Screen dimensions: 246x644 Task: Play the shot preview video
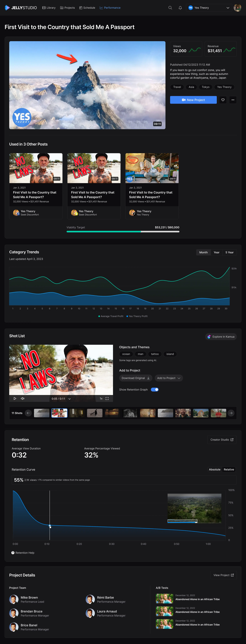pos(15,398)
